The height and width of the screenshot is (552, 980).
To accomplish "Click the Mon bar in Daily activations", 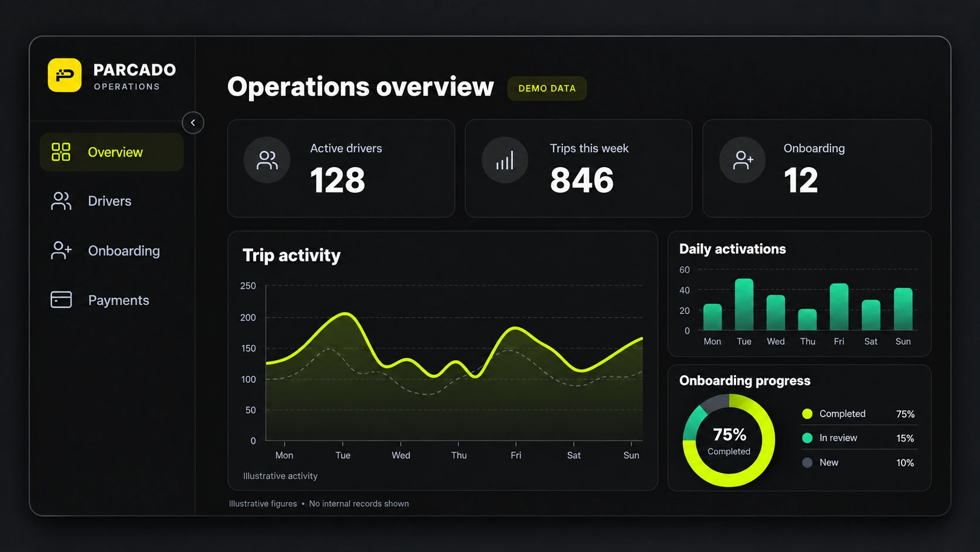I will pos(712,317).
